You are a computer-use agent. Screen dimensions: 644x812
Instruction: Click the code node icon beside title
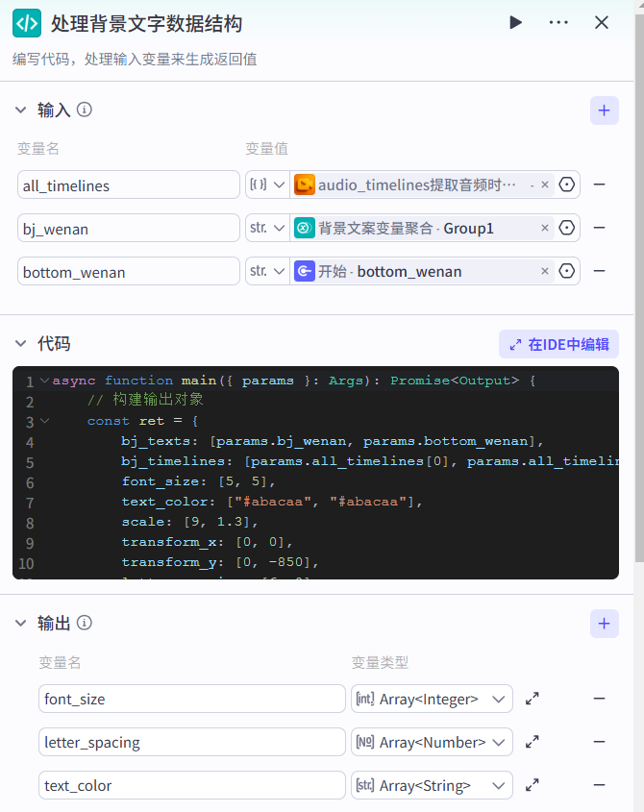pyautogui.click(x=27, y=23)
